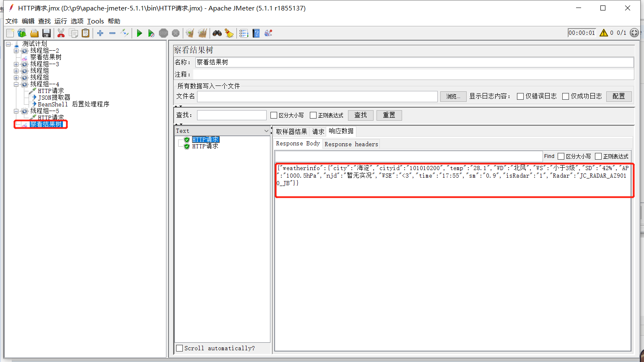Expand the 线程组--2 node
The width and height of the screenshot is (644, 362).
[16, 51]
